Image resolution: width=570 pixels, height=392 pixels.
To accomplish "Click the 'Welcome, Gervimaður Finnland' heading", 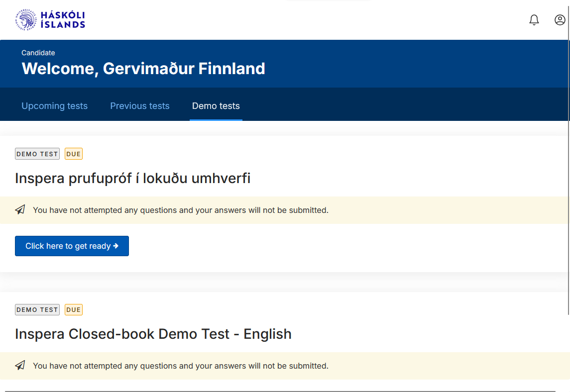I will [x=143, y=69].
